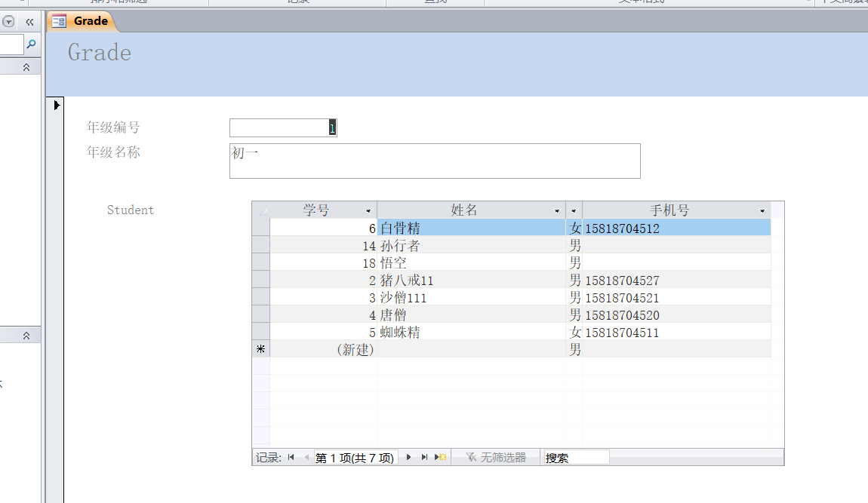Click the 无筛选器 filter button
The height and width of the screenshot is (503, 868).
pos(495,458)
